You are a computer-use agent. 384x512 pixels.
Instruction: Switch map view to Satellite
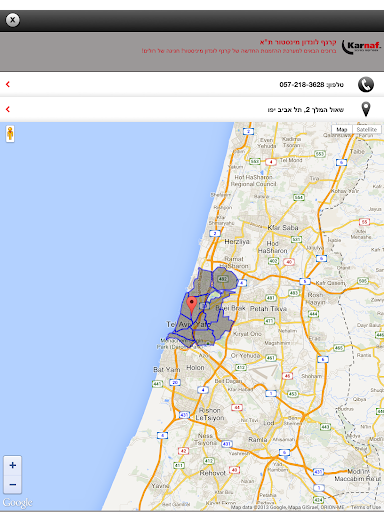coord(367,129)
